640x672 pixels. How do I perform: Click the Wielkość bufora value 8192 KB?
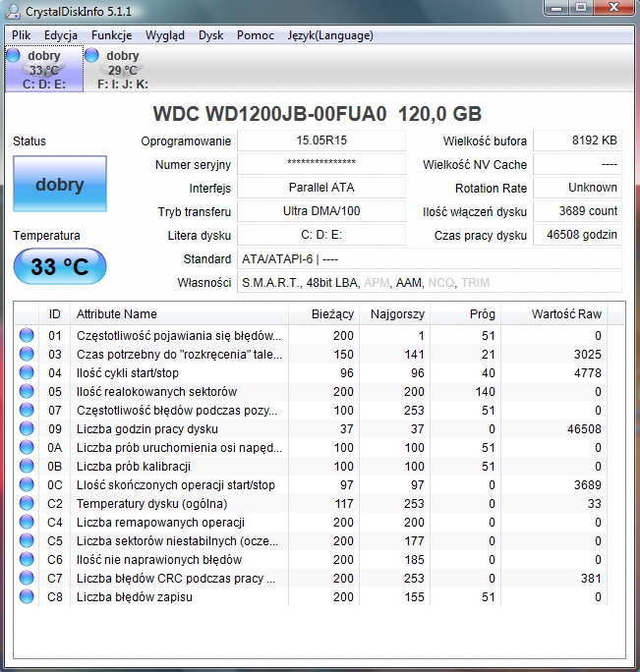pyautogui.click(x=577, y=140)
